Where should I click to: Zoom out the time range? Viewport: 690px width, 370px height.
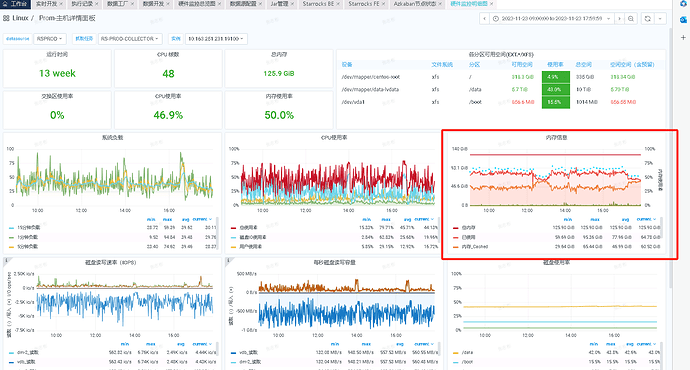631,19
